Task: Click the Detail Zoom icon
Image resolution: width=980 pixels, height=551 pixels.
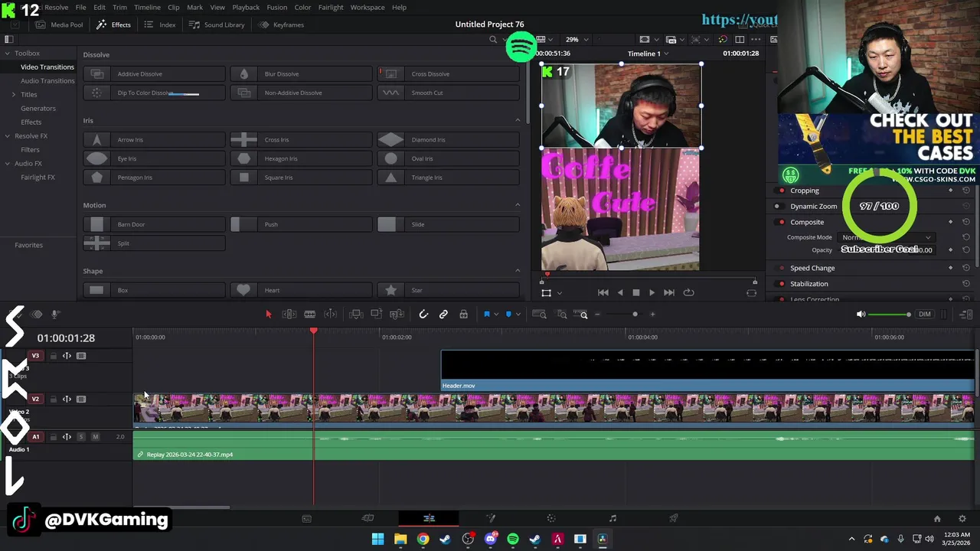Action: click(x=562, y=315)
